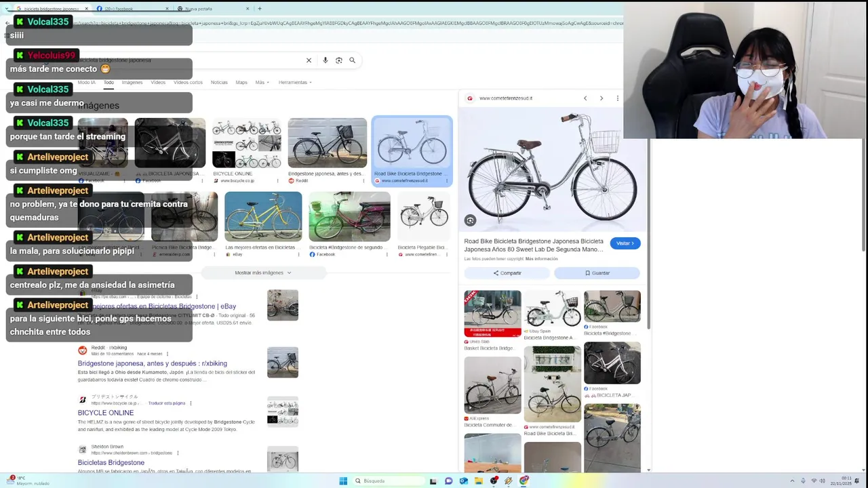Click the Lens icon on the preview bicycle image
868x488 pixels.
pyautogui.click(x=470, y=220)
